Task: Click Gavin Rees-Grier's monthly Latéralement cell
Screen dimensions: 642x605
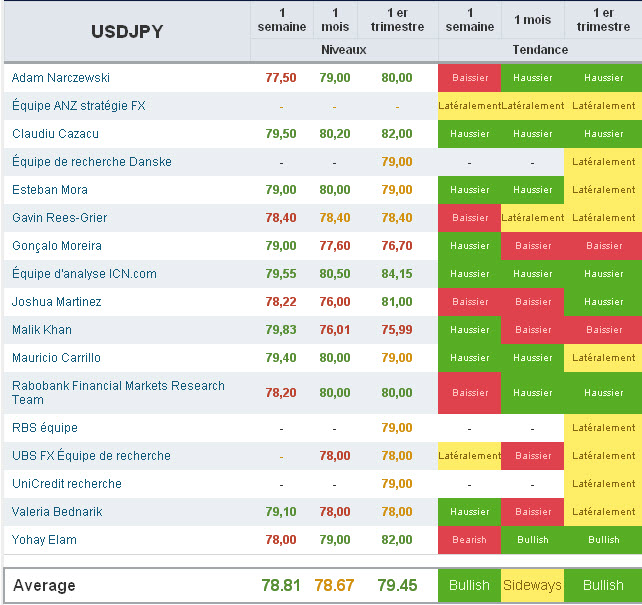Action: pyautogui.click(x=532, y=218)
